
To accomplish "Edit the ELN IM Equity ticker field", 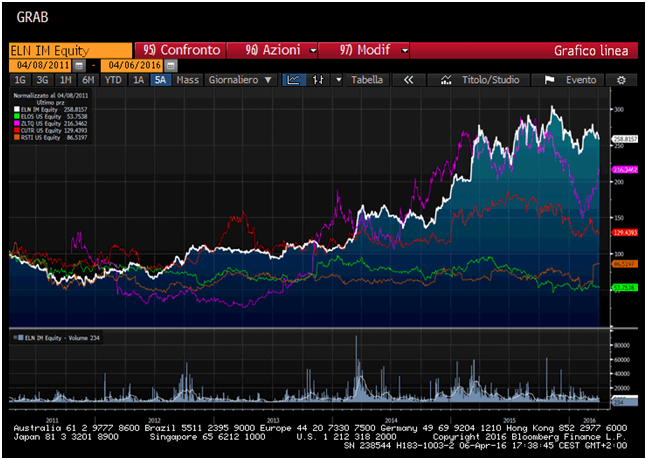I will (71, 51).
